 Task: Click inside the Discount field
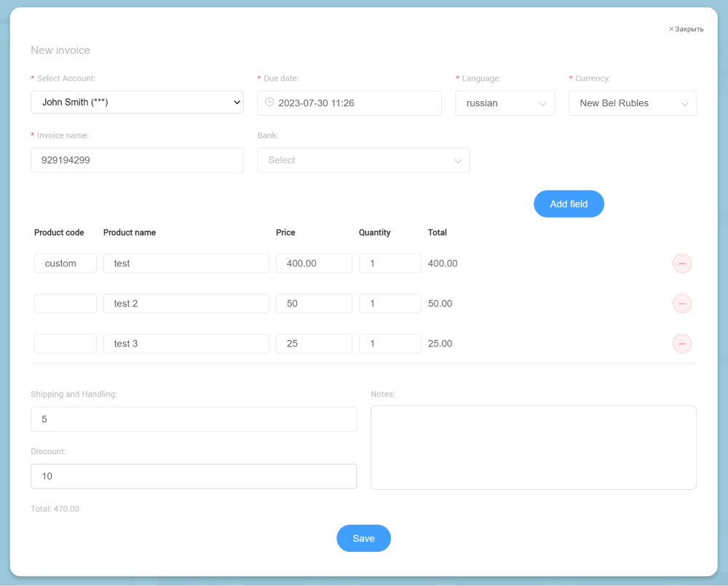click(193, 476)
